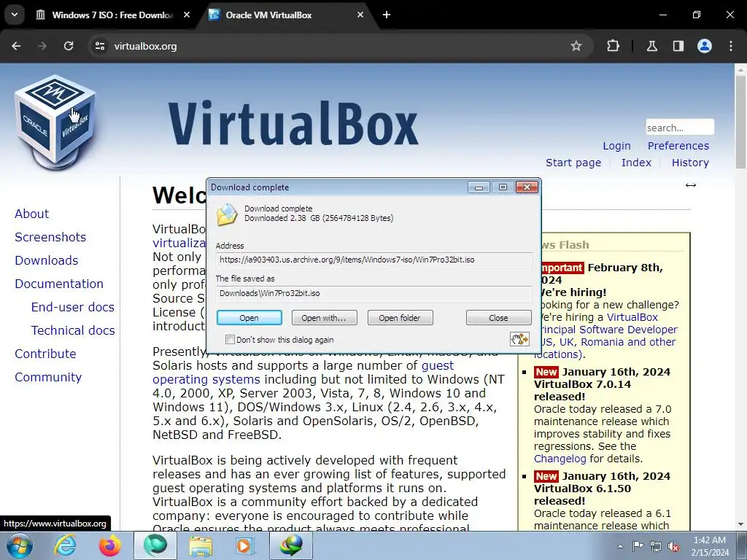This screenshot has height=560, width=747.
Task: Click Open folder button
Action: click(400, 318)
